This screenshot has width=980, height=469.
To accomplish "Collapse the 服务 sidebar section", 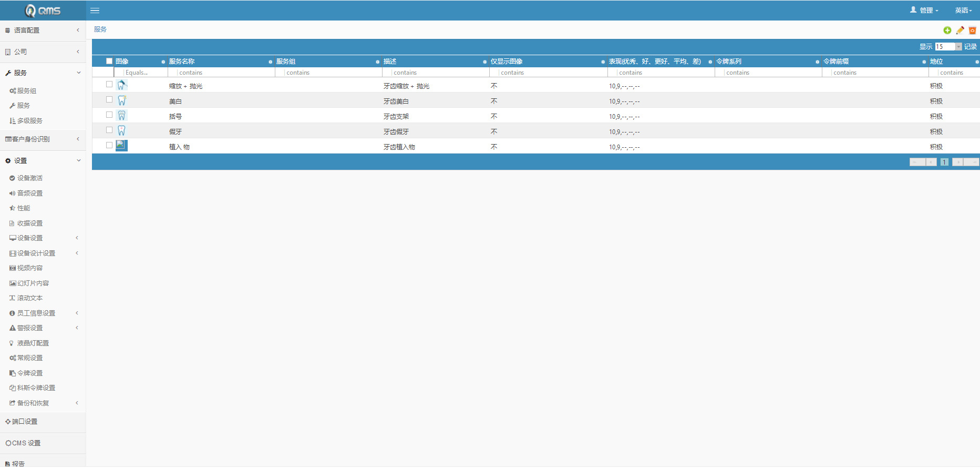I will click(43, 73).
